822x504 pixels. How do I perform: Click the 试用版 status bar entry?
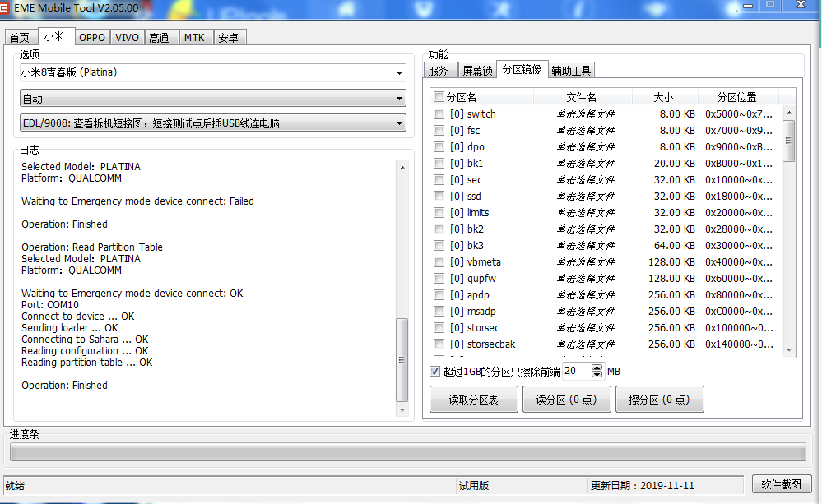click(x=474, y=486)
